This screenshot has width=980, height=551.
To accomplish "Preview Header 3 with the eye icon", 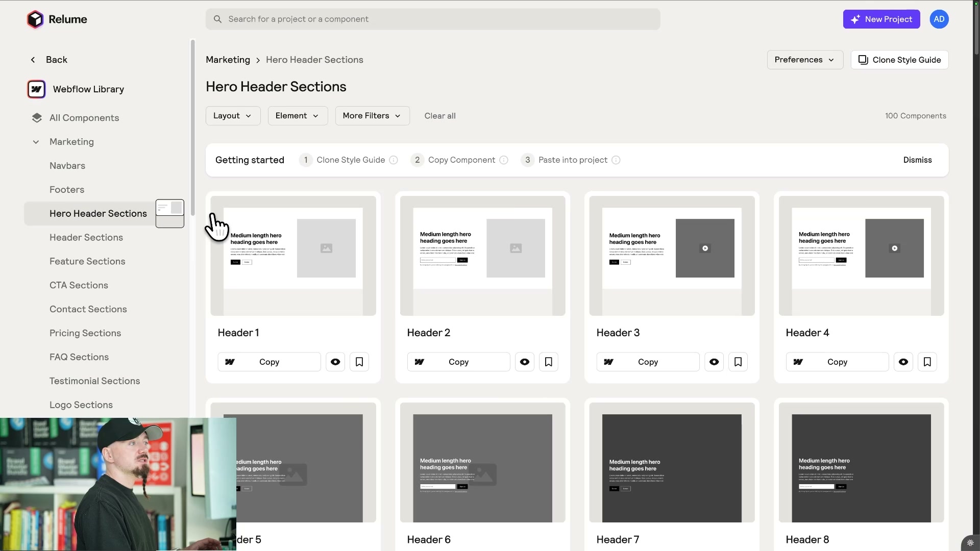I will coord(714,362).
